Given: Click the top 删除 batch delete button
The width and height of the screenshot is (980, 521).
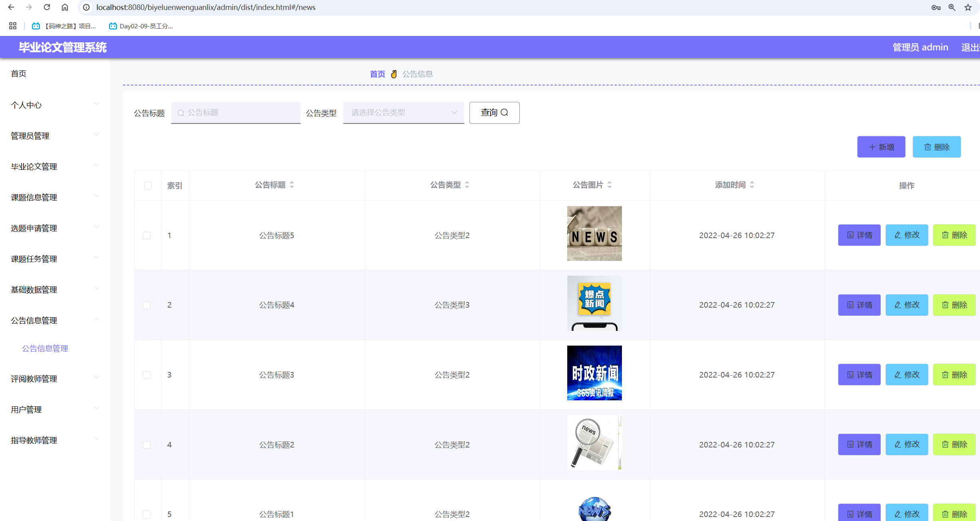Looking at the screenshot, I should pos(936,147).
